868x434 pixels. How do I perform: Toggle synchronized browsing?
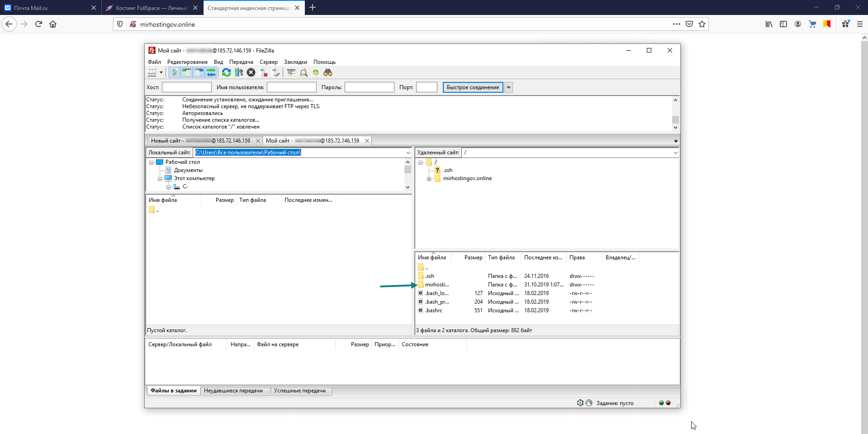coord(316,72)
